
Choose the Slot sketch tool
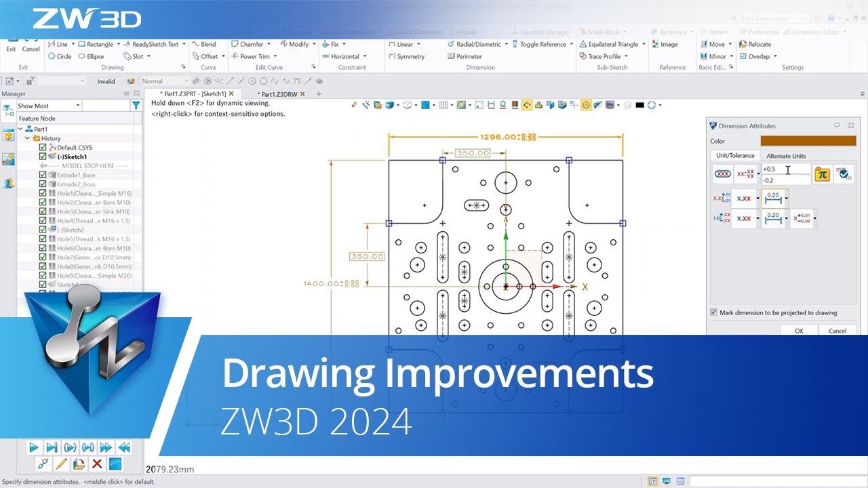tap(132, 56)
